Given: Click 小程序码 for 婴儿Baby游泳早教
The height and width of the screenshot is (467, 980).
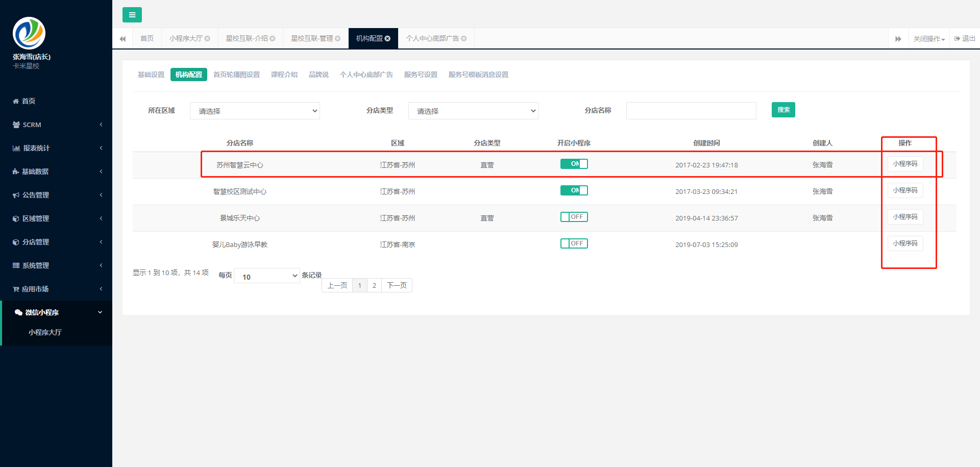Looking at the screenshot, I should pos(905,243).
